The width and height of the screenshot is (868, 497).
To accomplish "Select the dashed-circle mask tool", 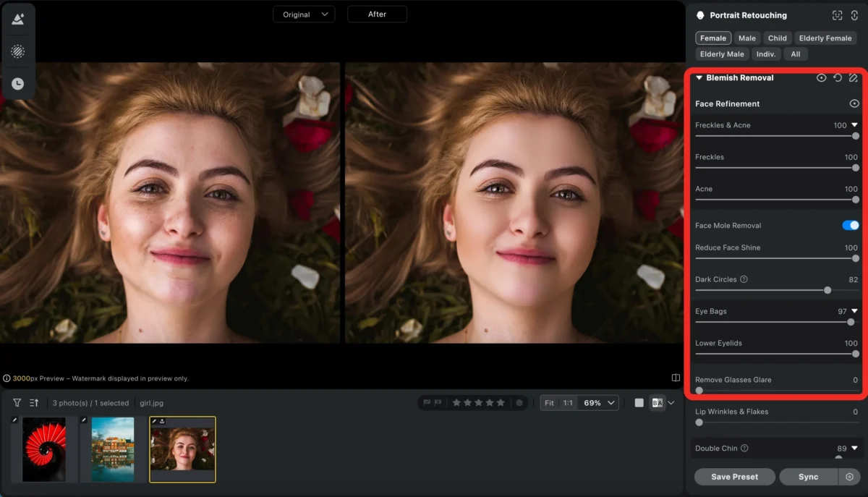I will [x=18, y=51].
